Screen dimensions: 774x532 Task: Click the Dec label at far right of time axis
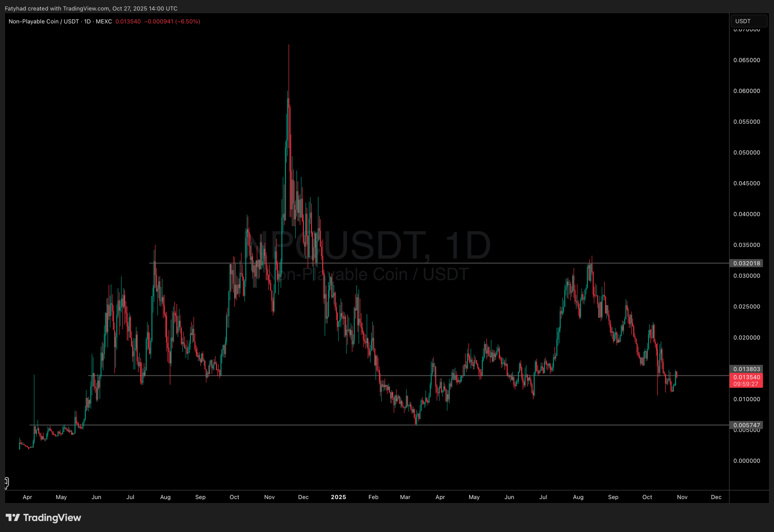click(x=716, y=497)
